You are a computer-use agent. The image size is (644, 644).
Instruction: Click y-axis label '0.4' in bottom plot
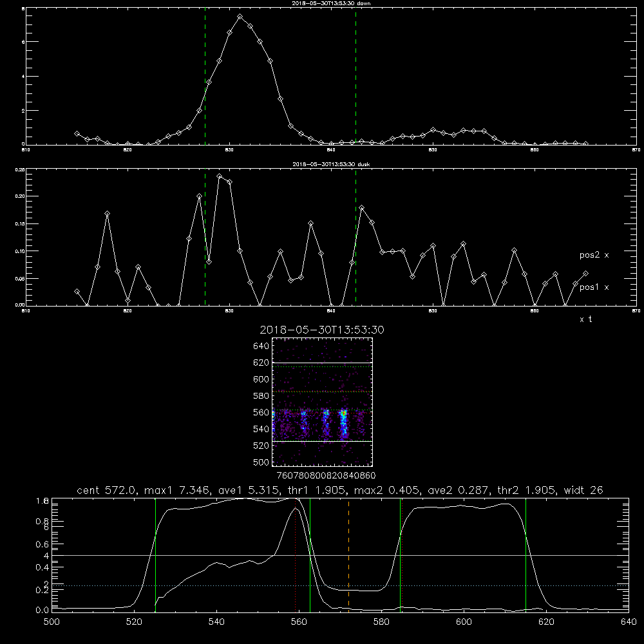pyautogui.click(x=43, y=567)
